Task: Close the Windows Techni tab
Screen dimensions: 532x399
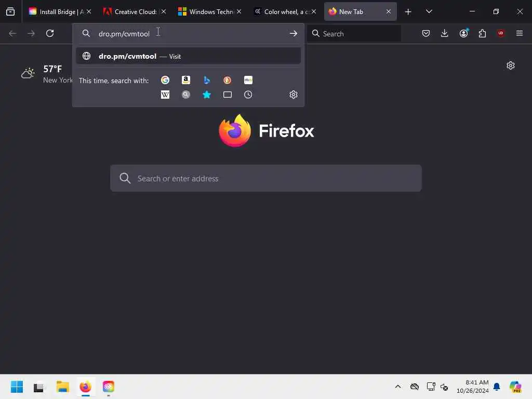Action: pyautogui.click(x=239, y=11)
